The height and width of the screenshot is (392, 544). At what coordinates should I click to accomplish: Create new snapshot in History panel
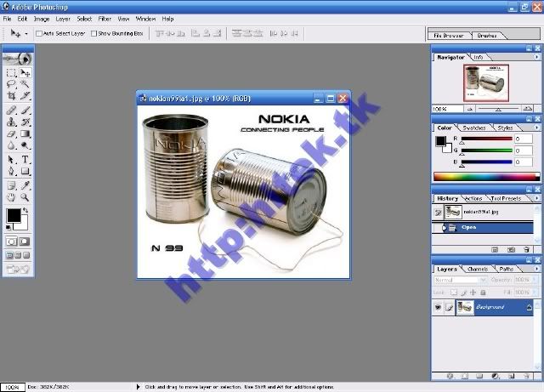511,250
